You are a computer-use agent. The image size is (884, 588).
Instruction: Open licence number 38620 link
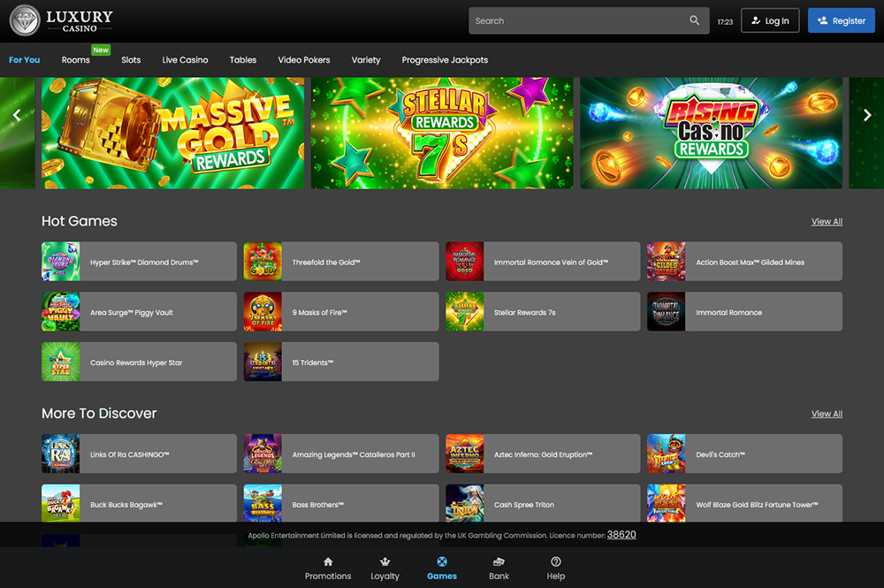[621, 535]
